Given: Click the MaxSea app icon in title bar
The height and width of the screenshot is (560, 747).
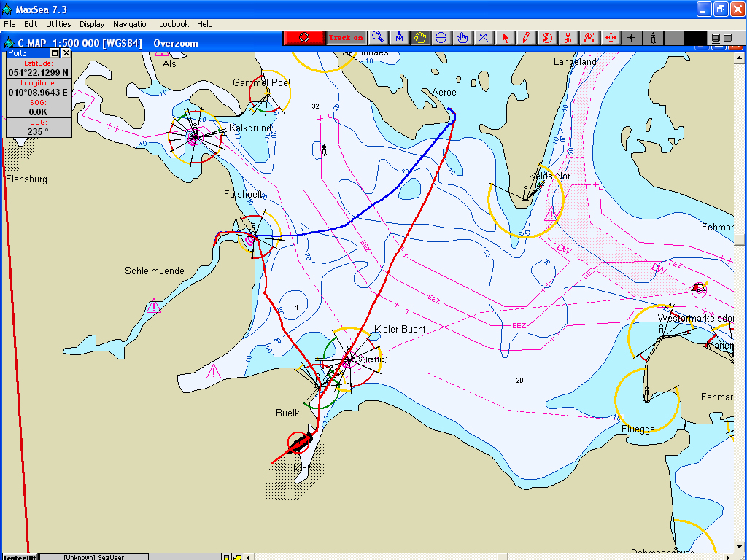Looking at the screenshot, I should click(7, 9).
